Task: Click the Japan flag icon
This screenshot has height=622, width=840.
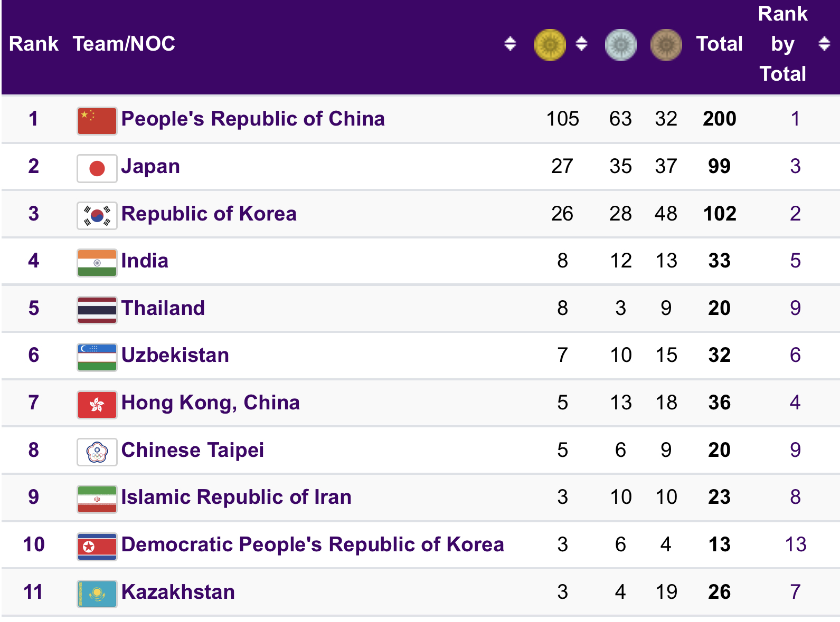Action: coord(97,168)
